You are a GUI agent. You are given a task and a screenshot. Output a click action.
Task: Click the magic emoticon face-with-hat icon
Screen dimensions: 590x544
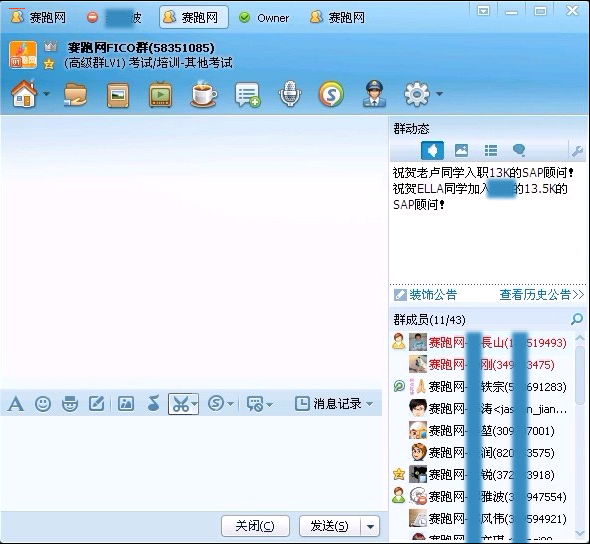(70, 404)
